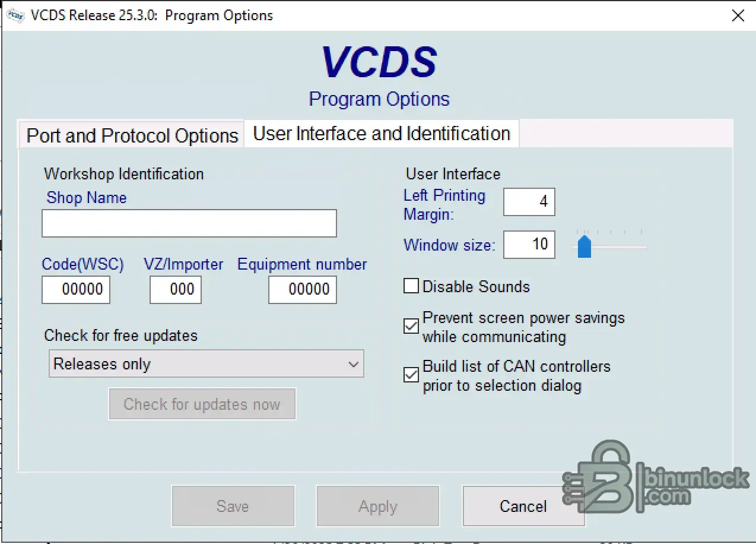Click the Check for free updates label

(x=121, y=336)
